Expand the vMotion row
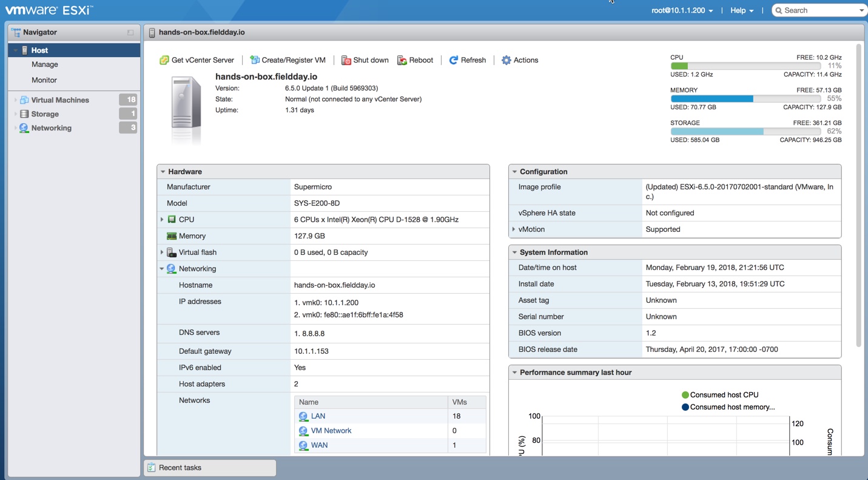 pyautogui.click(x=514, y=229)
